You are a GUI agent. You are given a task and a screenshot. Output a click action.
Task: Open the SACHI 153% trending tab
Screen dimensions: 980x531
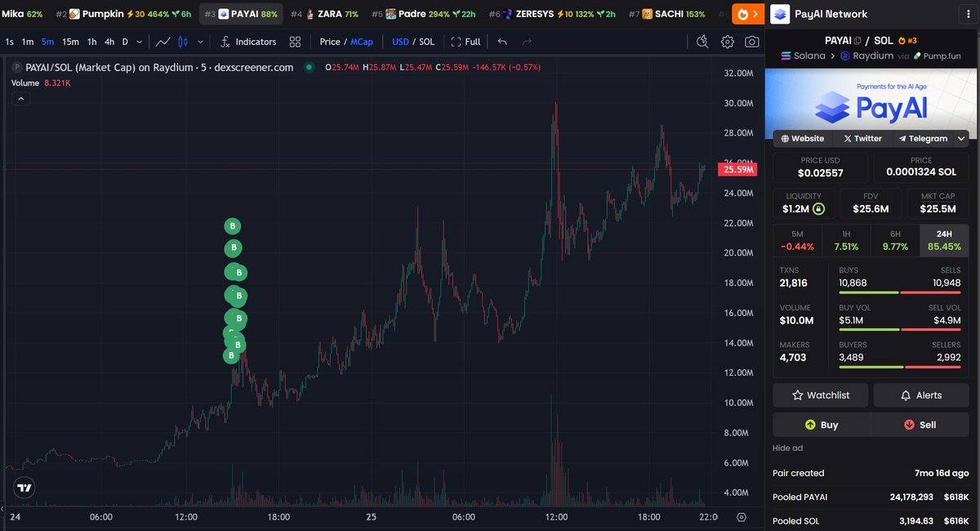[x=666, y=14]
